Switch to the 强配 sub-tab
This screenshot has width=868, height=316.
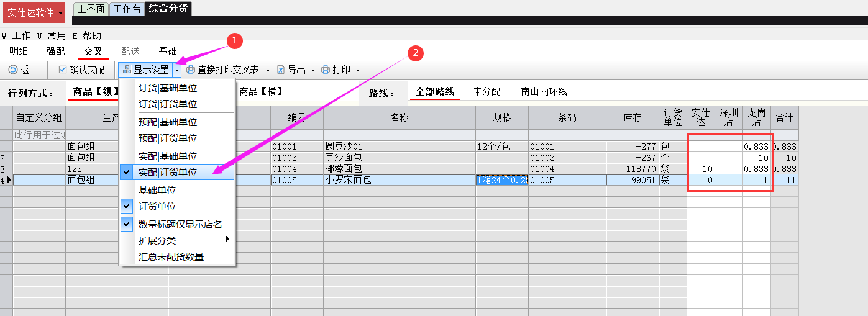tap(56, 52)
